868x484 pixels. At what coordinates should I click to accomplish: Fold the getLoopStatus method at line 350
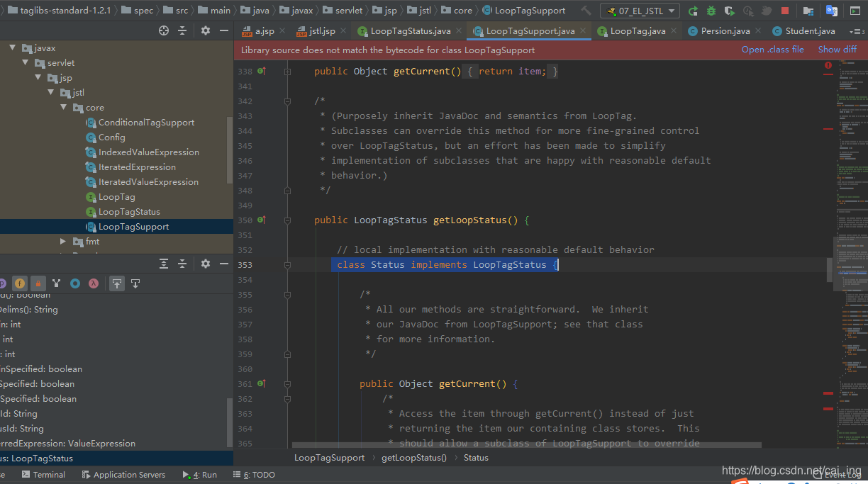[x=287, y=220]
